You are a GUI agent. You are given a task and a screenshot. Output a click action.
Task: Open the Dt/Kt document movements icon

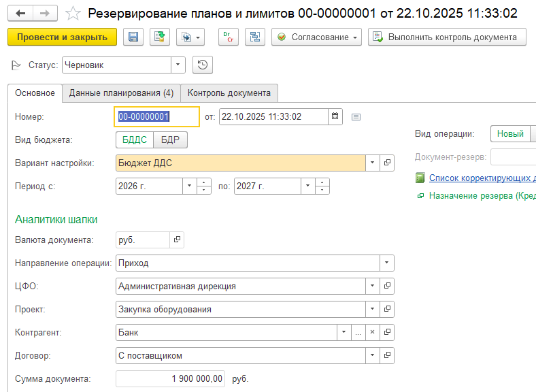pos(229,37)
